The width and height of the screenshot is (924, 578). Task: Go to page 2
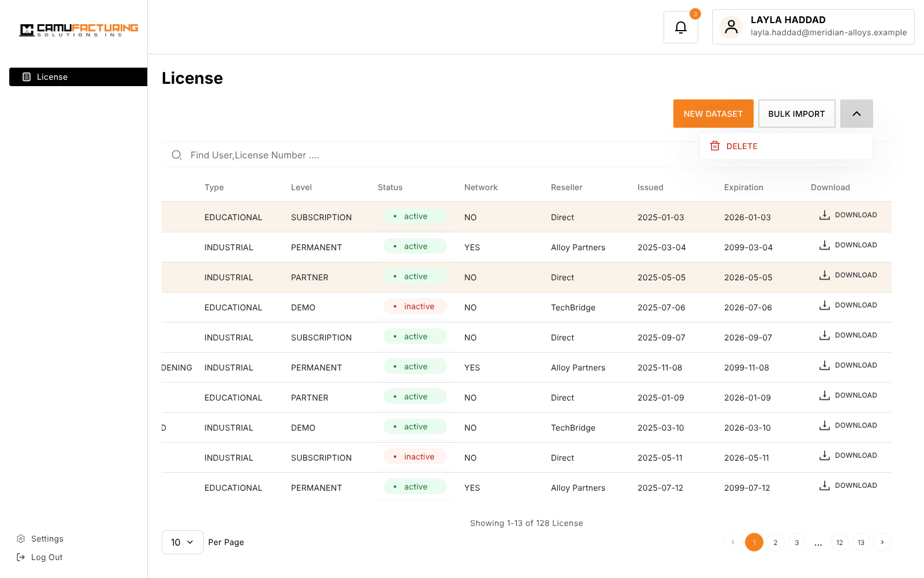coord(776,542)
